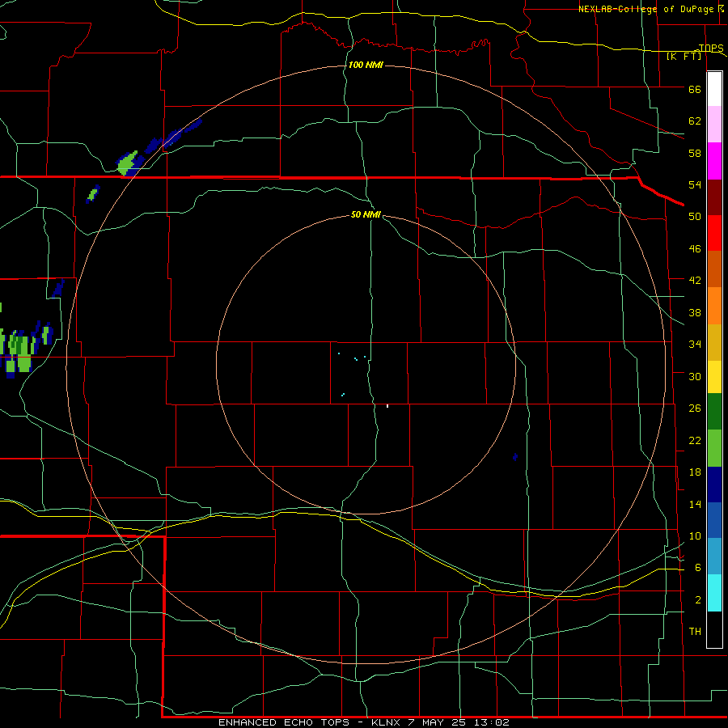Click the "54" legend value

[x=695, y=184]
